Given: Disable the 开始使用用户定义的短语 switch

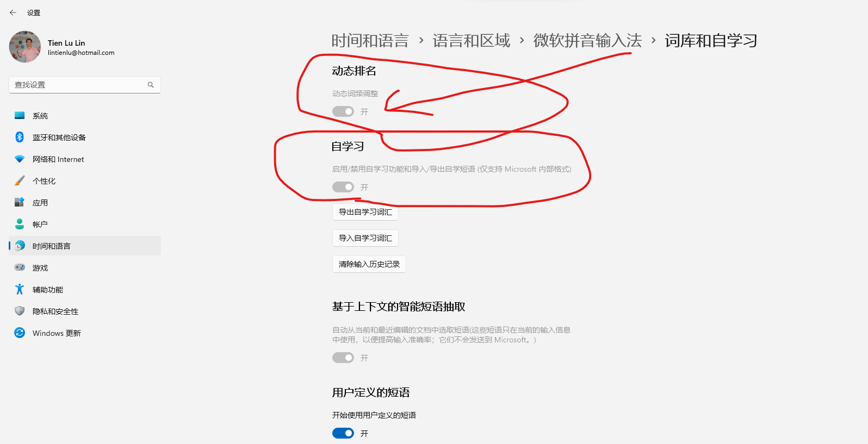Looking at the screenshot, I should pos(343,433).
